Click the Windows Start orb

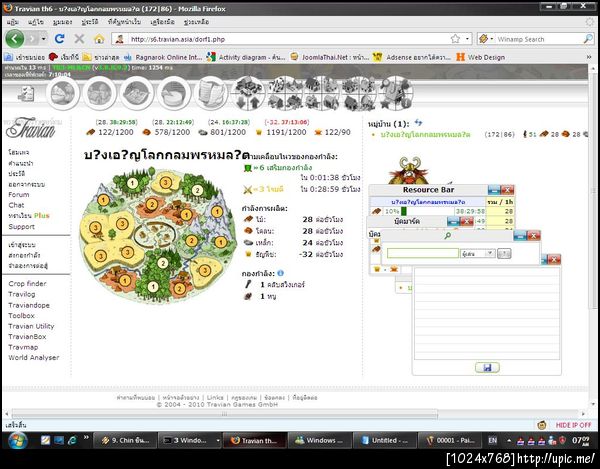[17, 441]
